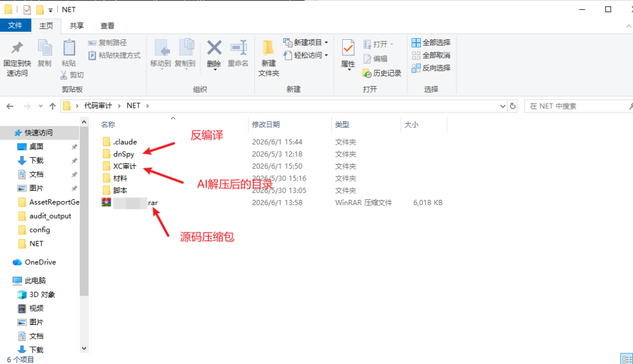The width and height of the screenshot is (633, 364).
Task: Click Paste shortcut (粘贴快捷方式)
Action: click(114, 55)
